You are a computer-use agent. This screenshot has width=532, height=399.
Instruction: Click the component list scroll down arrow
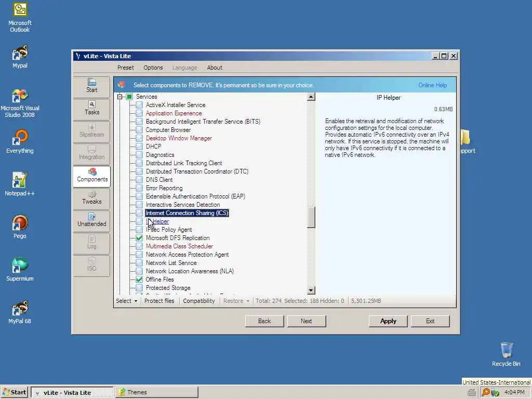pos(311,290)
